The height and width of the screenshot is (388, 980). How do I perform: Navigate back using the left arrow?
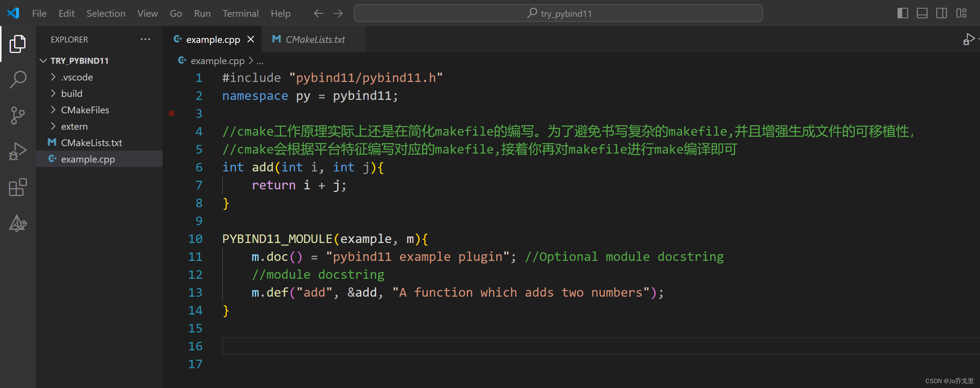click(x=318, y=13)
